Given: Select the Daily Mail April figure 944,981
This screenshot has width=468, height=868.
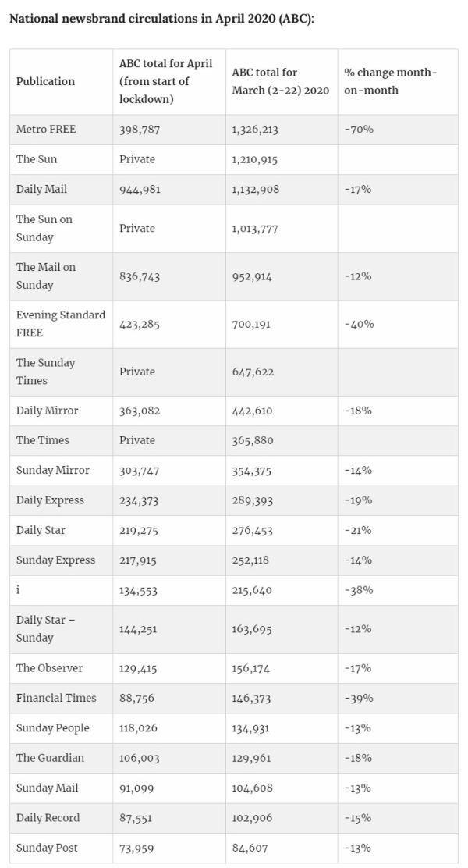Looking at the screenshot, I should click(140, 190).
